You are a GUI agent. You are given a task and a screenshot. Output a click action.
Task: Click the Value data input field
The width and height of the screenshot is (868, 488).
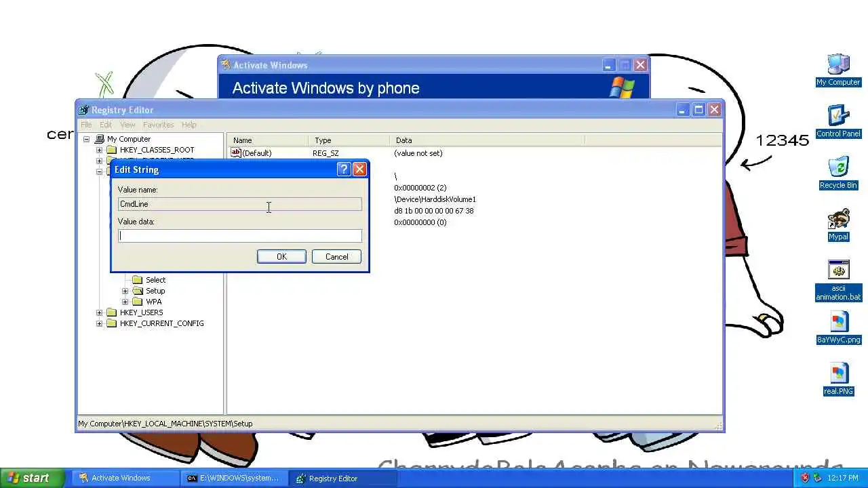pyautogui.click(x=240, y=236)
